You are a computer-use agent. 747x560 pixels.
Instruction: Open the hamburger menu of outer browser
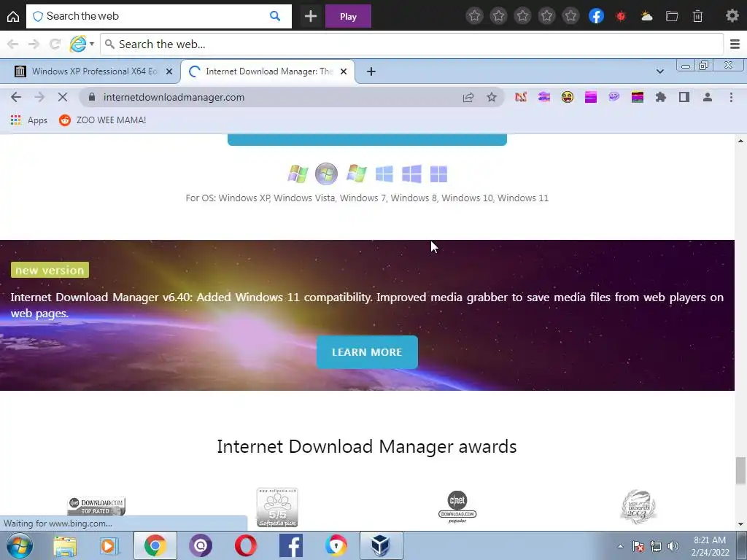point(735,44)
